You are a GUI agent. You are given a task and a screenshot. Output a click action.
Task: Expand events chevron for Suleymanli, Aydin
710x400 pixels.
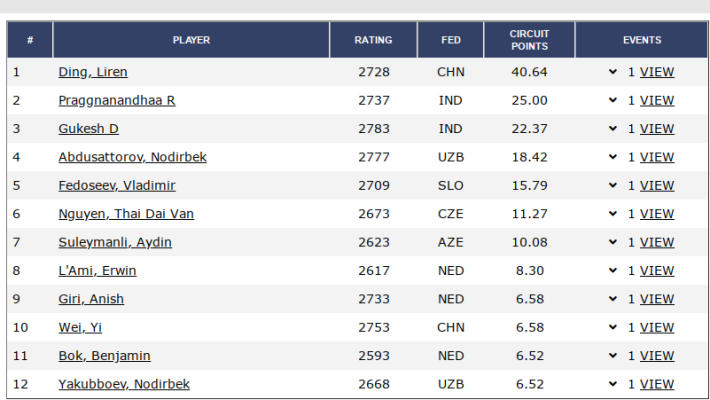pyautogui.click(x=612, y=242)
